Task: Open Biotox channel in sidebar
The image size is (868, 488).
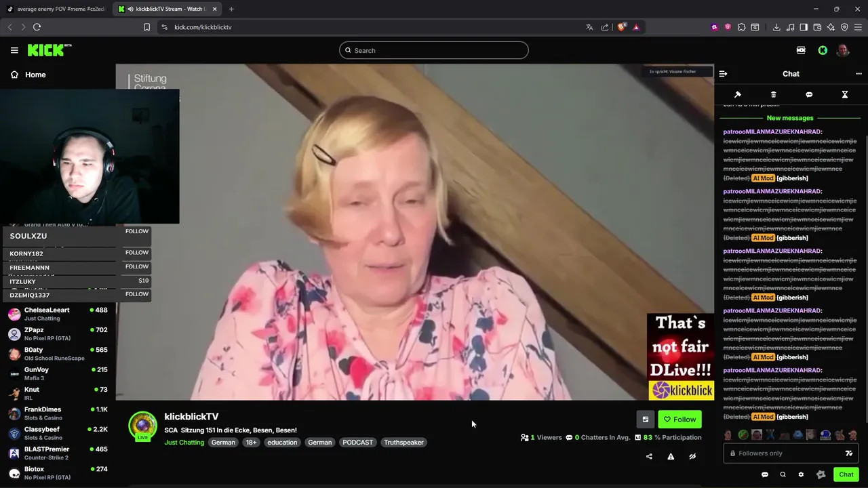Action: (58, 473)
